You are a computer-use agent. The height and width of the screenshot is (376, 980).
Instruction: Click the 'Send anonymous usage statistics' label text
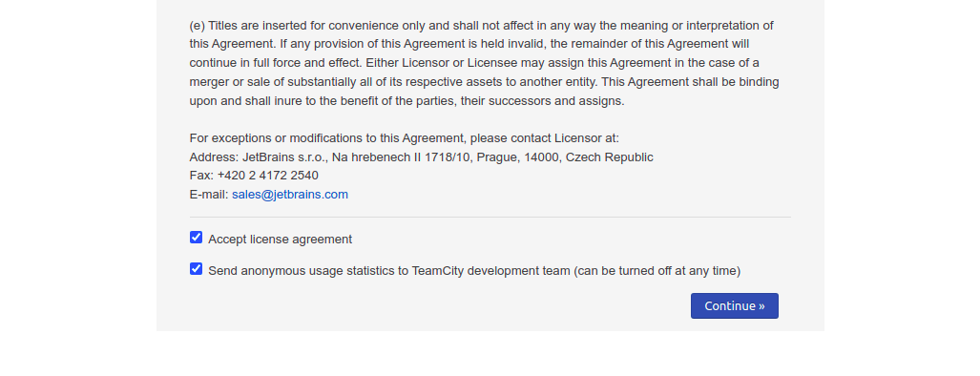[x=388, y=271]
